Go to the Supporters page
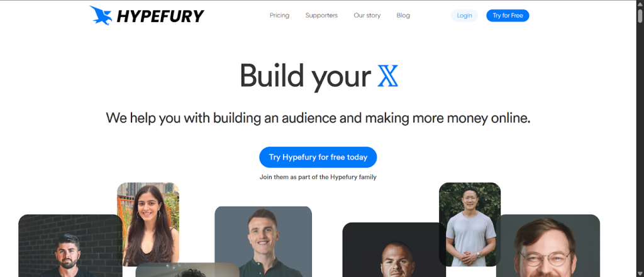 pyautogui.click(x=321, y=16)
